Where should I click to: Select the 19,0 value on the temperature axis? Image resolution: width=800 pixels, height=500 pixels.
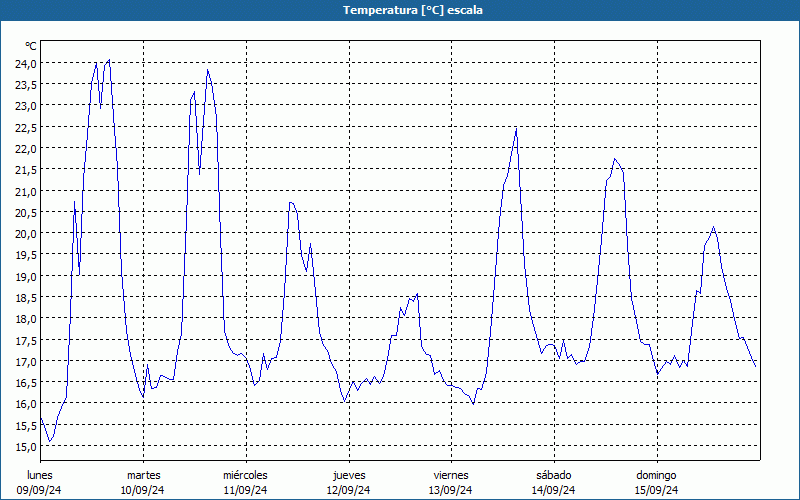[26, 276]
